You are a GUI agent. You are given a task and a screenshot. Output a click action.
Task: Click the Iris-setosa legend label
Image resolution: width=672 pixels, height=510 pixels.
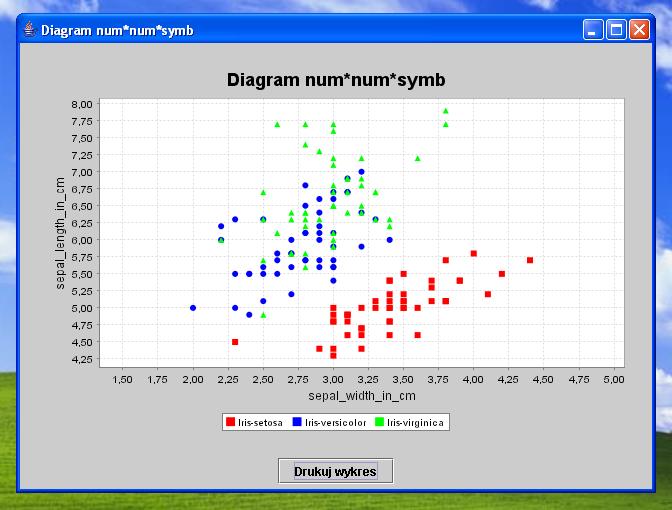[261, 423]
